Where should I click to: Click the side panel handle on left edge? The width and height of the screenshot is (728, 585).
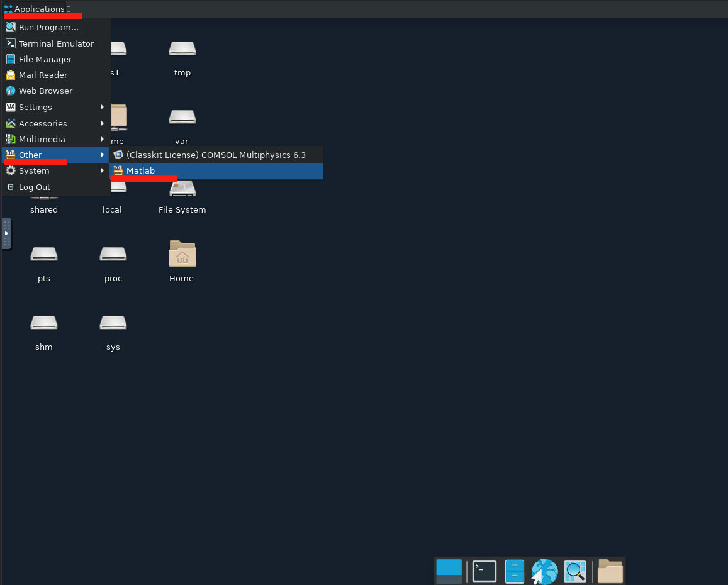(x=6, y=233)
